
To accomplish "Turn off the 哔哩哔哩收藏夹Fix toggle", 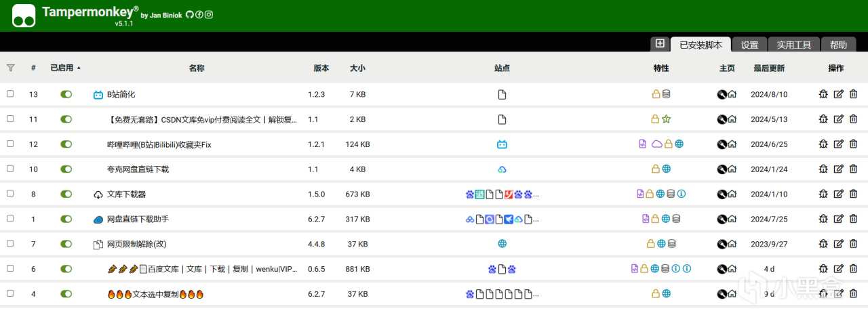I will [66, 144].
